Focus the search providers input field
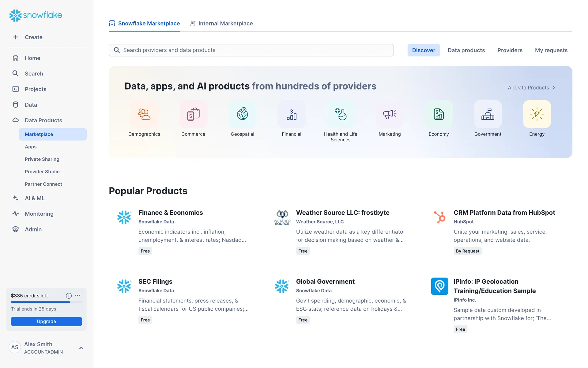The width and height of the screenshot is (588, 368). coord(251,50)
